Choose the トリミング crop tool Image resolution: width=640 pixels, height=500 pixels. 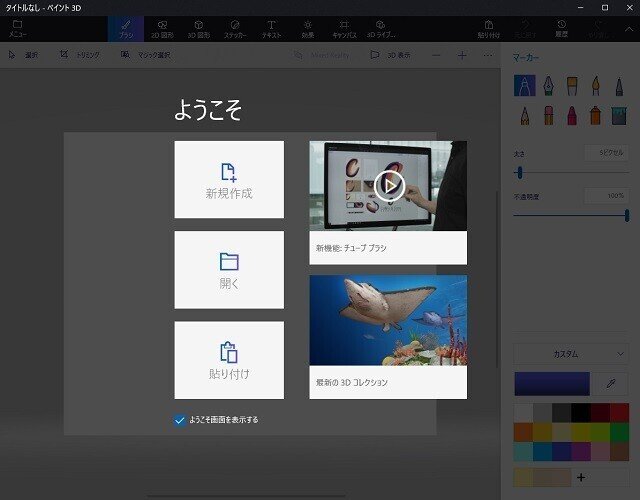coord(80,55)
